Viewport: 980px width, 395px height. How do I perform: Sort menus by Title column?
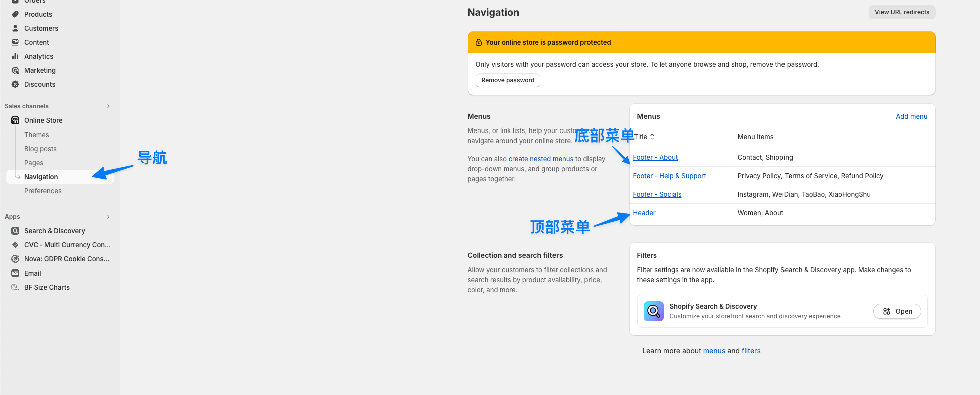point(644,137)
